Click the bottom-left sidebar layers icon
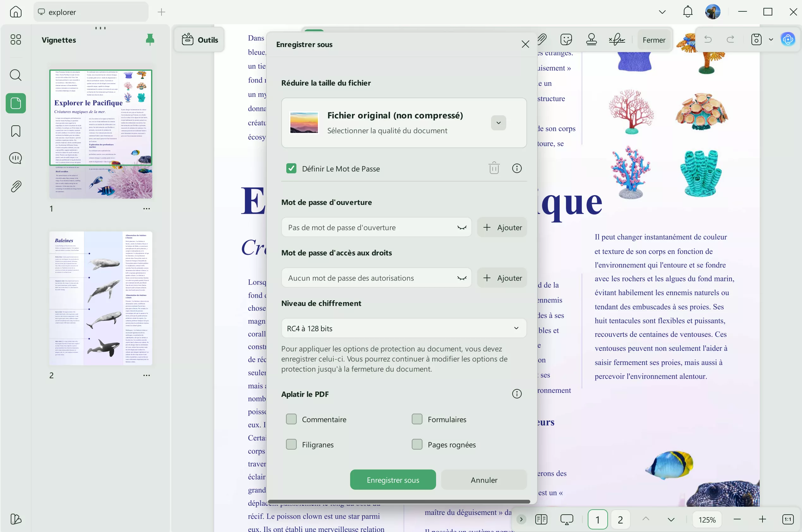This screenshot has height=532, width=802. (x=15, y=519)
